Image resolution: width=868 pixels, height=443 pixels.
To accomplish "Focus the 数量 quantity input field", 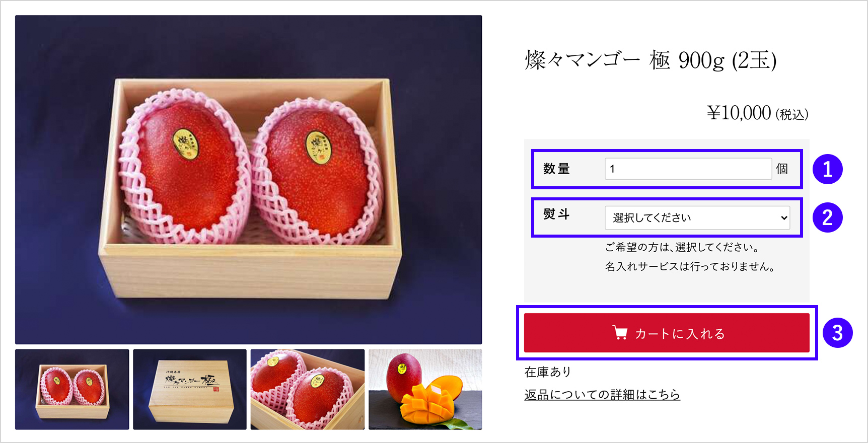I will pyautogui.click(x=688, y=169).
